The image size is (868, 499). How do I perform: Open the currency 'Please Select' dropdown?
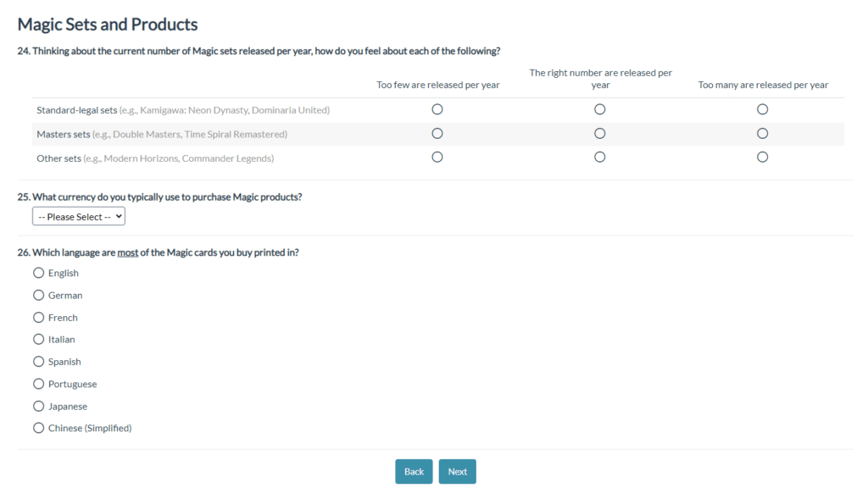(79, 217)
